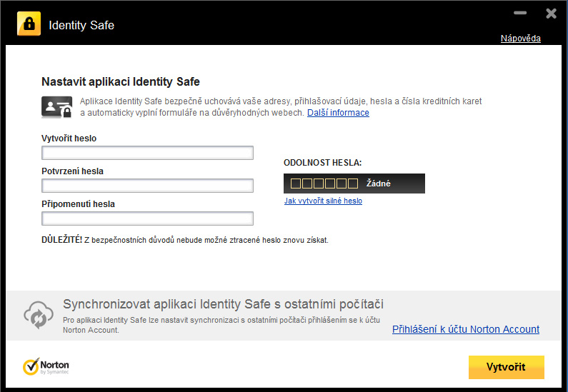This screenshot has height=392, width=568.
Task: Click the Norton by Symantec logo
Action: 46,367
